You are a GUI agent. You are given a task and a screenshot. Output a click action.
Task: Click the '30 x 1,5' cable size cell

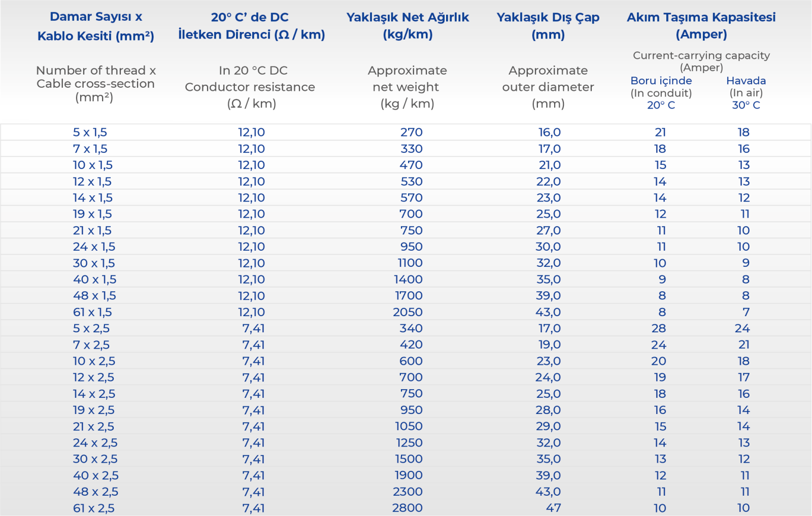93,263
